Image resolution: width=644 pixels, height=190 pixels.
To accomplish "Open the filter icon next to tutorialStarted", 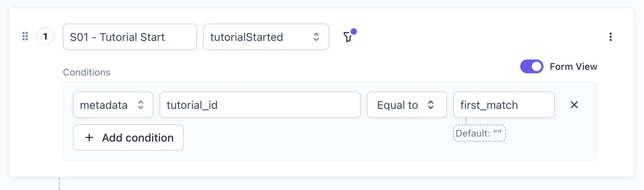I will pyautogui.click(x=348, y=37).
